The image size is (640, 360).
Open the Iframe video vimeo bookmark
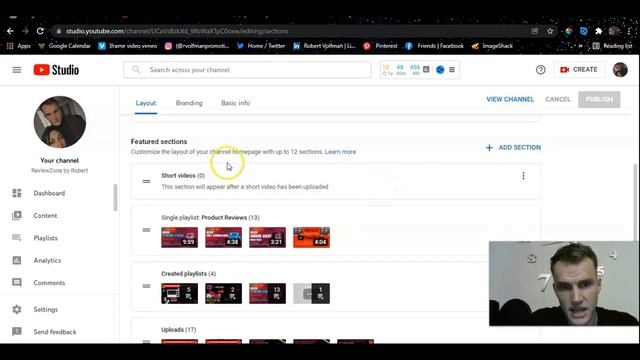(128, 46)
